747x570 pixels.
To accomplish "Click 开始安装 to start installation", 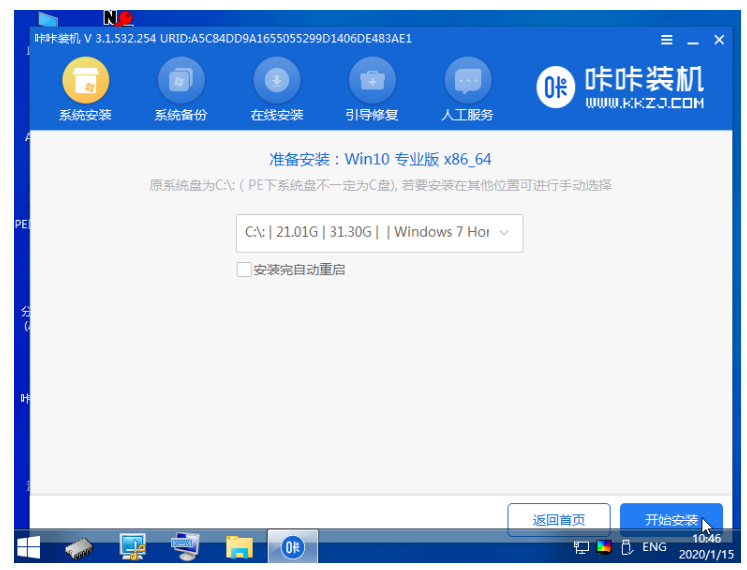I will pyautogui.click(x=671, y=520).
